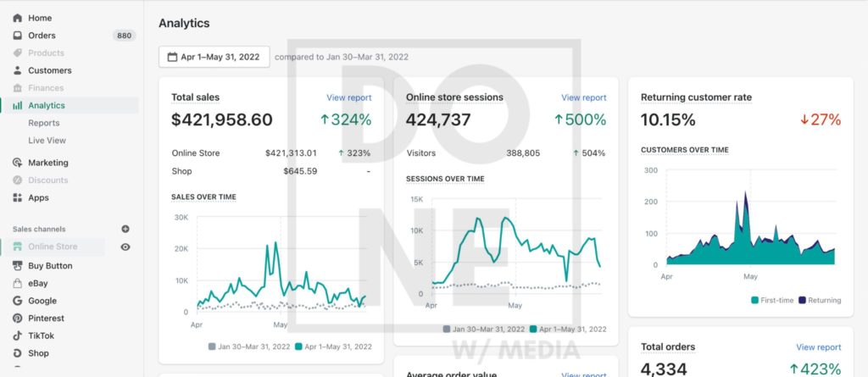
Task: Open Products menu item
Action: (46, 53)
